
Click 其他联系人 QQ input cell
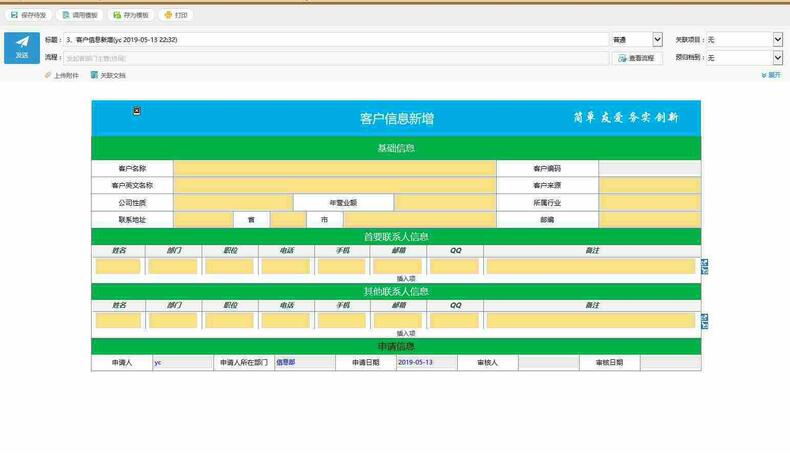454,320
